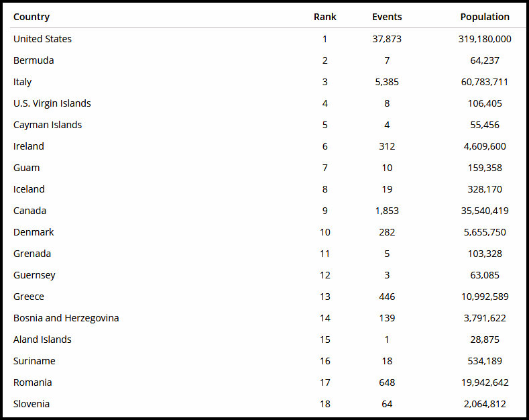Click the Cayman Islands country cell
This screenshot has width=529, height=420.
point(48,125)
